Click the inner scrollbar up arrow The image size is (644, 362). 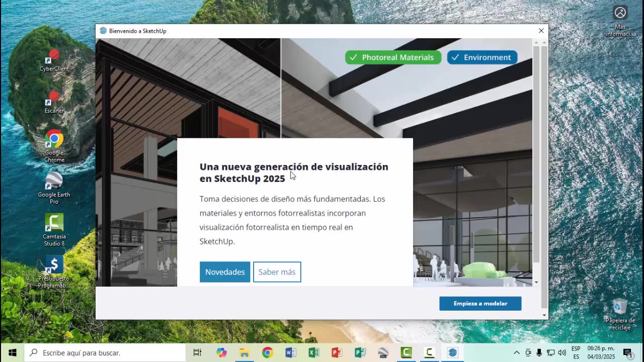(x=536, y=42)
